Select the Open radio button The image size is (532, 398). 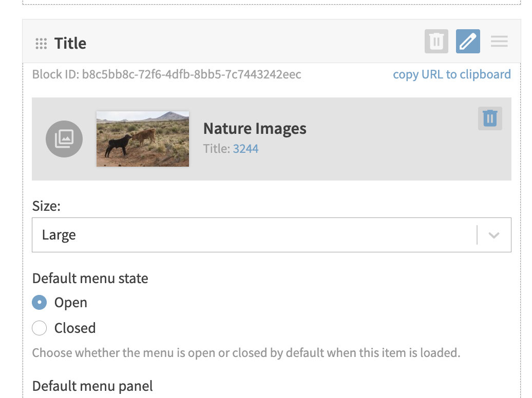pyautogui.click(x=40, y=303)
